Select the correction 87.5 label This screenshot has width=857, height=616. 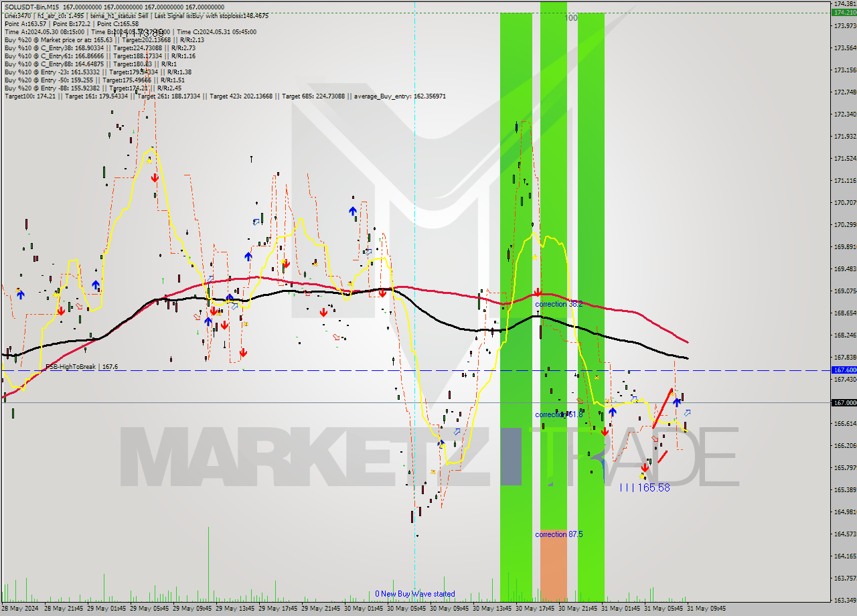[559, 534]
